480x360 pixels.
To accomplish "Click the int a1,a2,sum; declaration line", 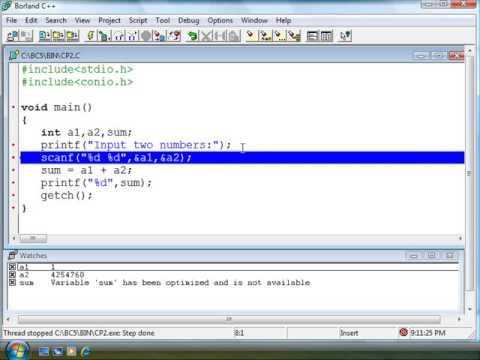I will [86, 133].
